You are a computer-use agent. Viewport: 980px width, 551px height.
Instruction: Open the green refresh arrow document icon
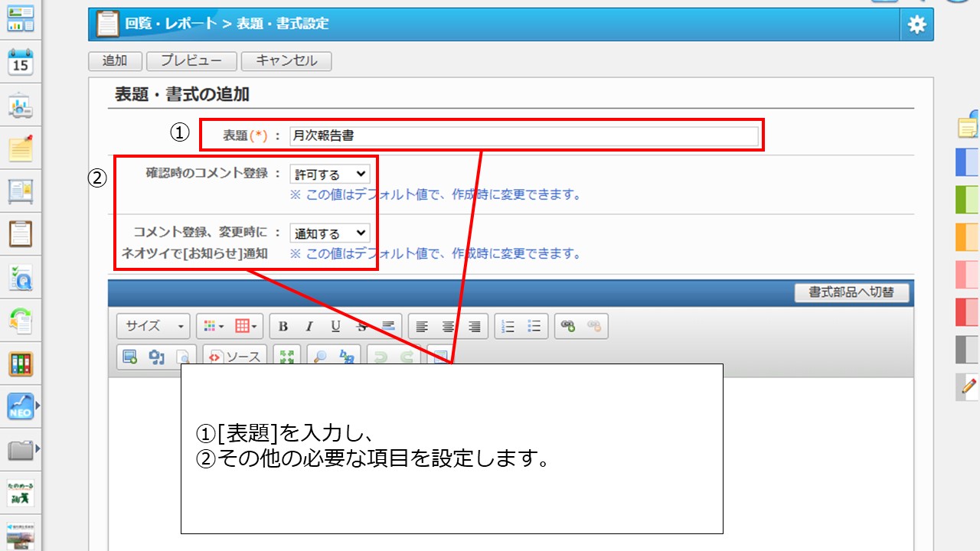tap(21, 320)
